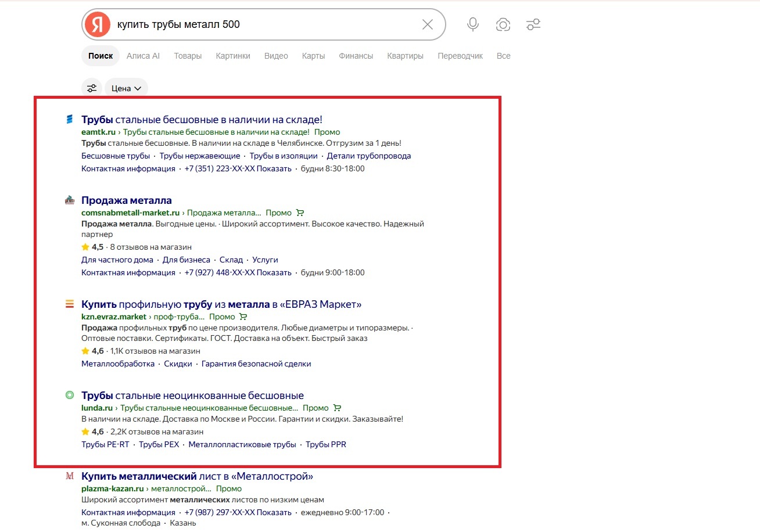Viewport: 760px width, 532px height.
Task: Open the Металлопластиковые трубы sitelink
Action: pyautogui.click(x=242, y=444)
